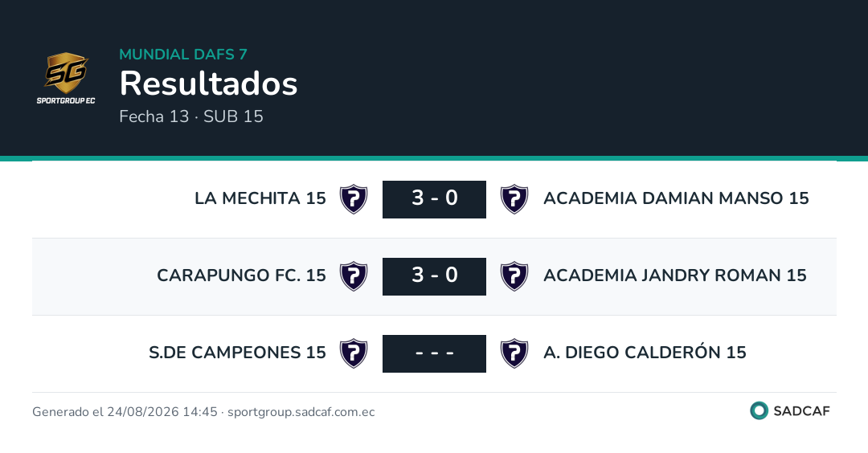This screenshot has height=453, width=868.
Task: Click the Carapungo FC. 15 team crest
Action: pos(354,276)
